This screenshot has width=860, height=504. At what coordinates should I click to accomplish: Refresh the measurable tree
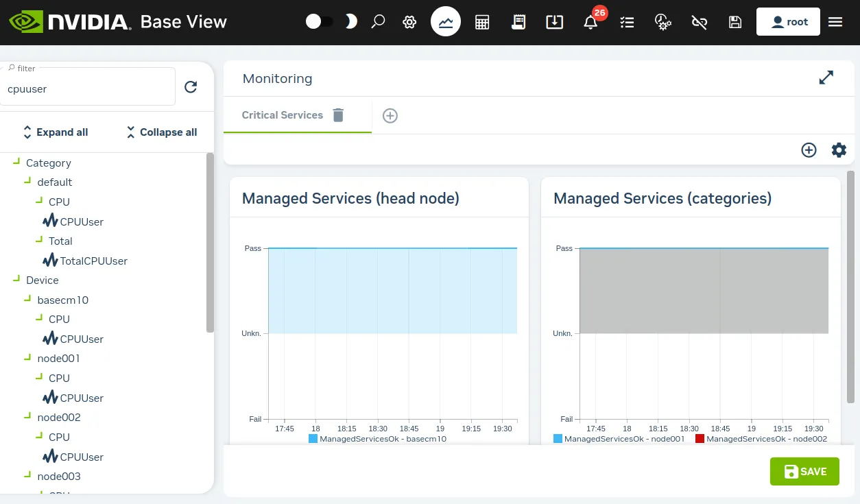191,86
